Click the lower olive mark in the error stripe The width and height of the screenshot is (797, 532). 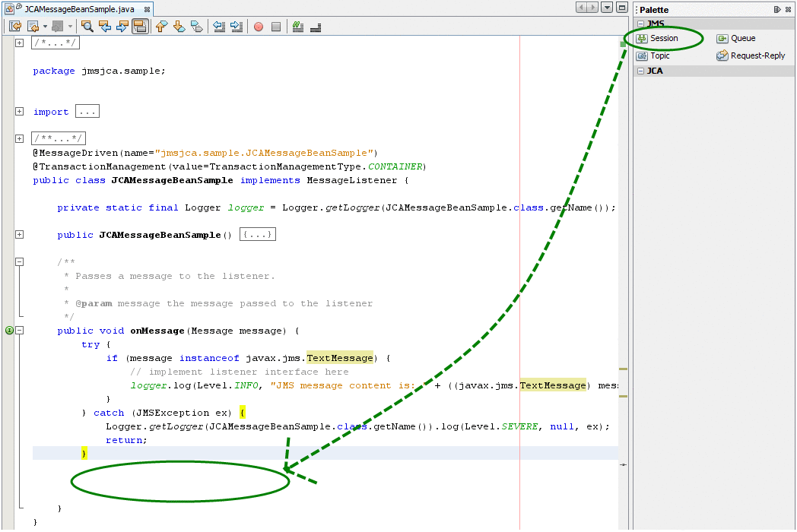(x=623, y=396)
